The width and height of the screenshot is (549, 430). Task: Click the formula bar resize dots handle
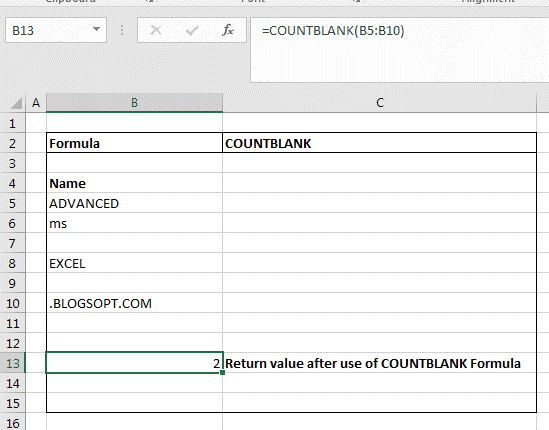[x=122, y=30]
